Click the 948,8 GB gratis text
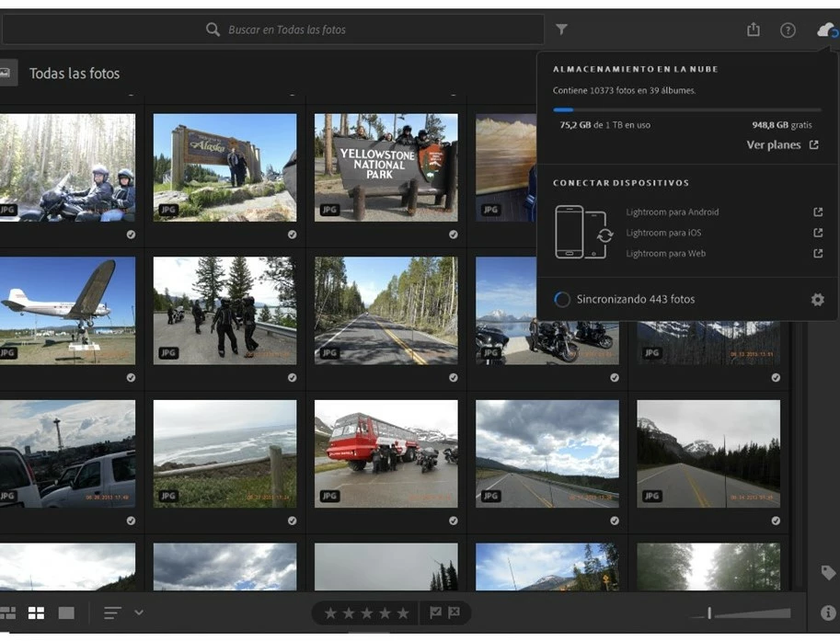This screenshot has width=840, height=641. click(782, 125)
